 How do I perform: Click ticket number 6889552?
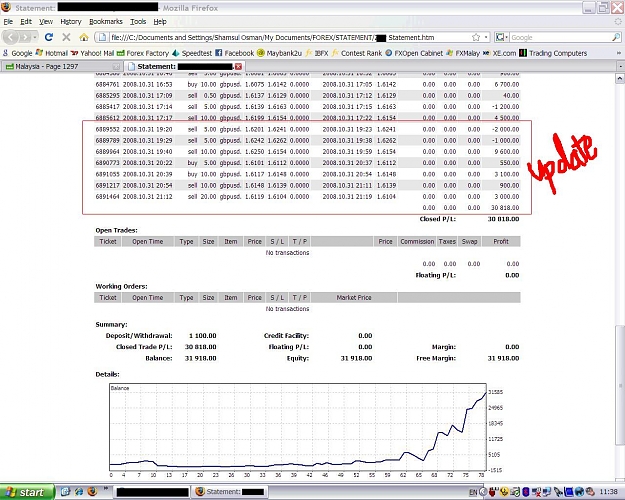pos(107,129)
